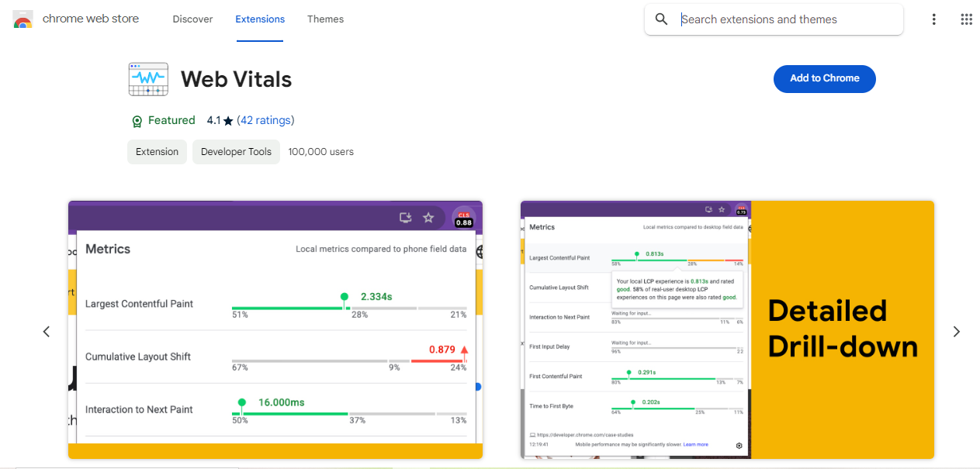Click the Featured label text
The image size is (980, 469).
[171, 120]
